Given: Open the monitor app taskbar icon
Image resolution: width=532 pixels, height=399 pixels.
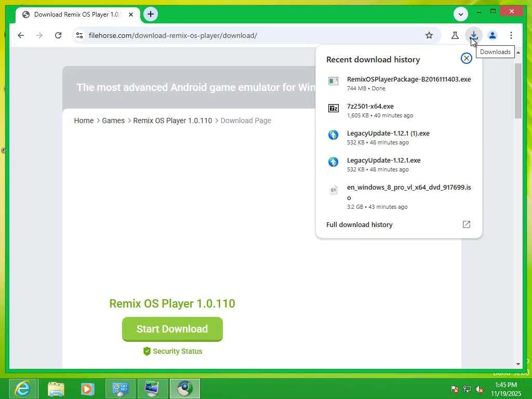Looking at the screenshot, I should [x=152, y=389].
